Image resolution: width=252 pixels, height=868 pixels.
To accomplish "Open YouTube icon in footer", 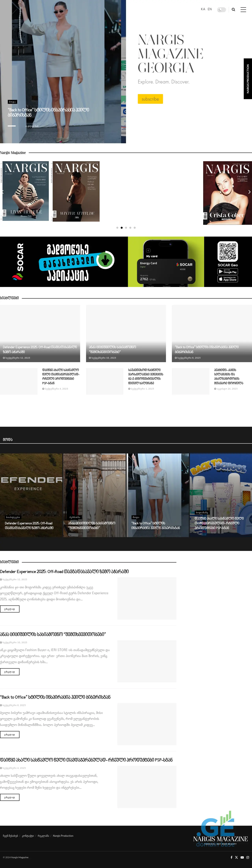I will [x=242, y=857].
